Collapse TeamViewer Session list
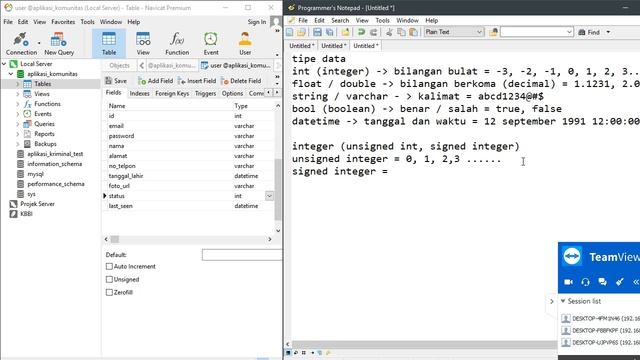The height and width of the screenshot is (360, 640). point(563,301)
